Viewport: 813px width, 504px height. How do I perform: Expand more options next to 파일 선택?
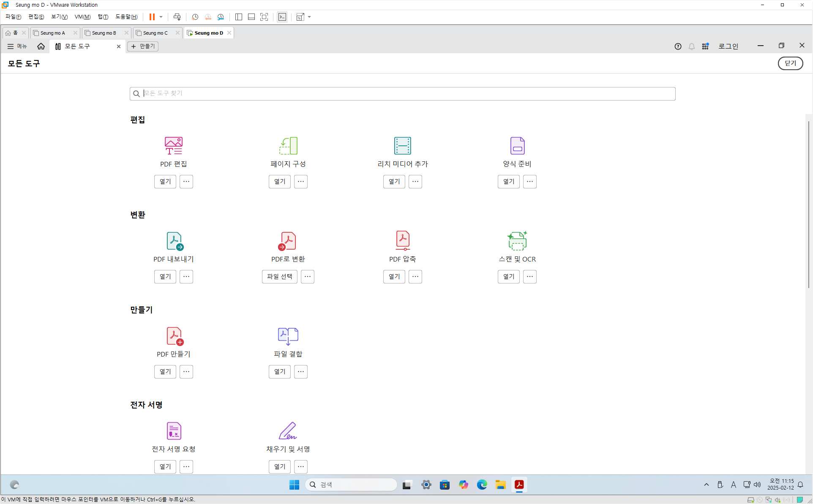pos(308,277)
